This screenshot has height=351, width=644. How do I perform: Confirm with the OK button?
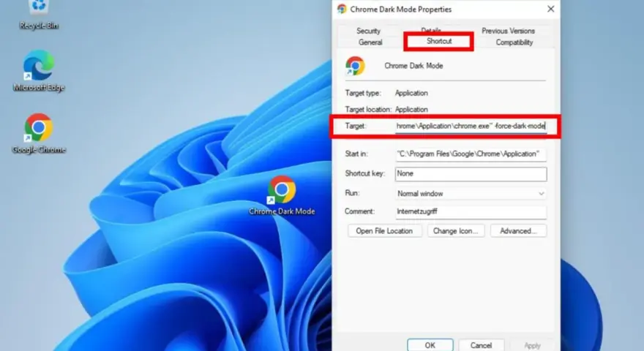(x=430, y=345)
